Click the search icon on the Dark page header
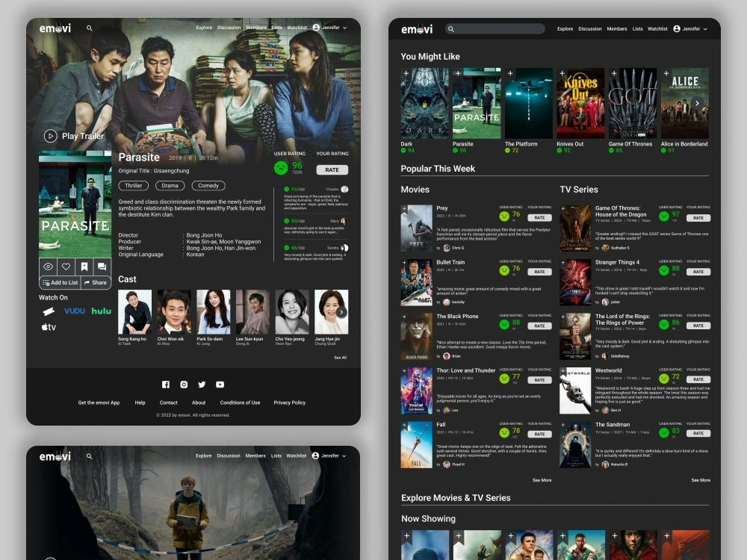This screenshot has width=747, height=560. pyautogui.click(x=89, y=456)
